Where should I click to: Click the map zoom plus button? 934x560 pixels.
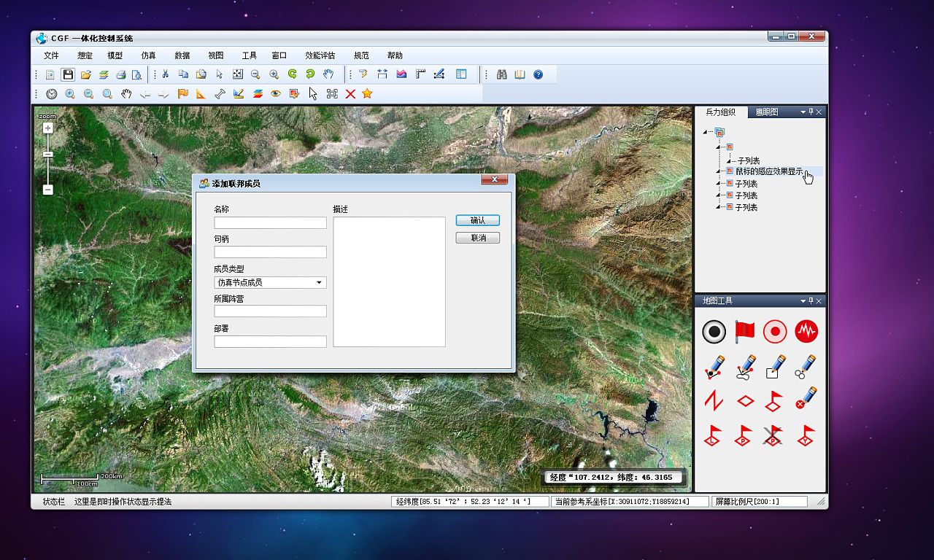click(x=47, y=128)
